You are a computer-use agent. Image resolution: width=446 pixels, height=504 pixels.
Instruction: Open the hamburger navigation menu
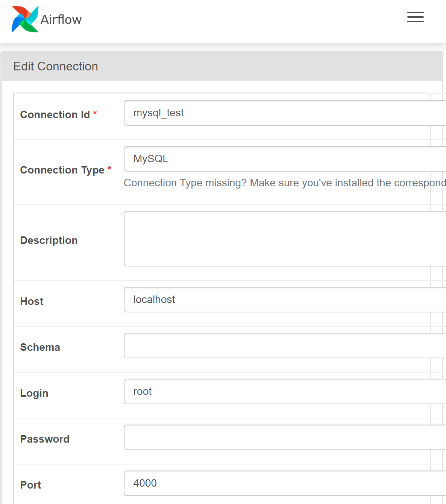pyautogui.click(x=415, y=17)
